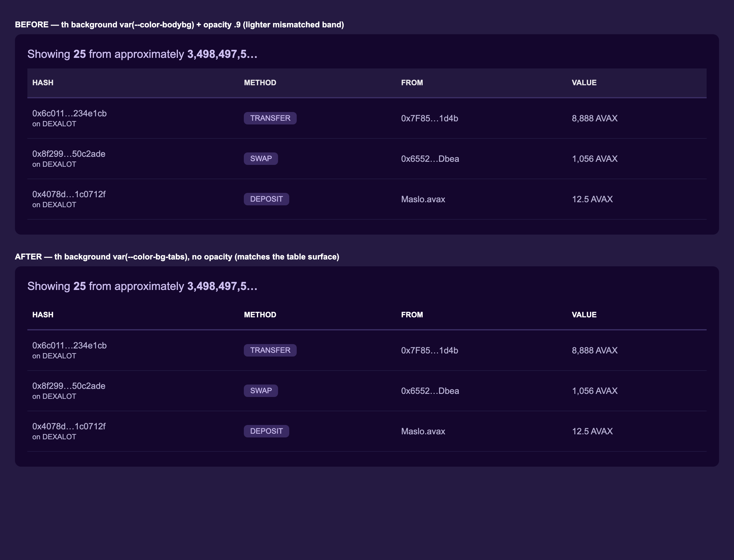Click TRANSFER badge in AFTER table
This screenshot has width=734, height=560.
click(x=270, y=350)
